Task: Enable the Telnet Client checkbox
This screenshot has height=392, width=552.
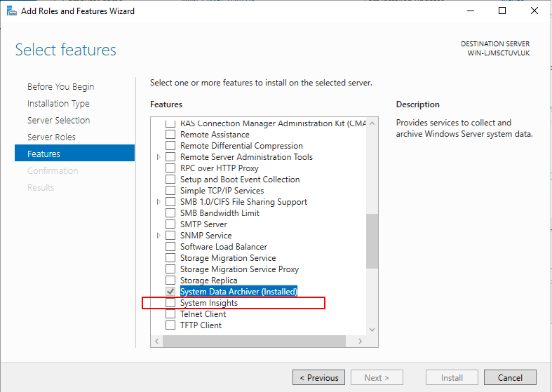Action: click(x=170, y=314)
